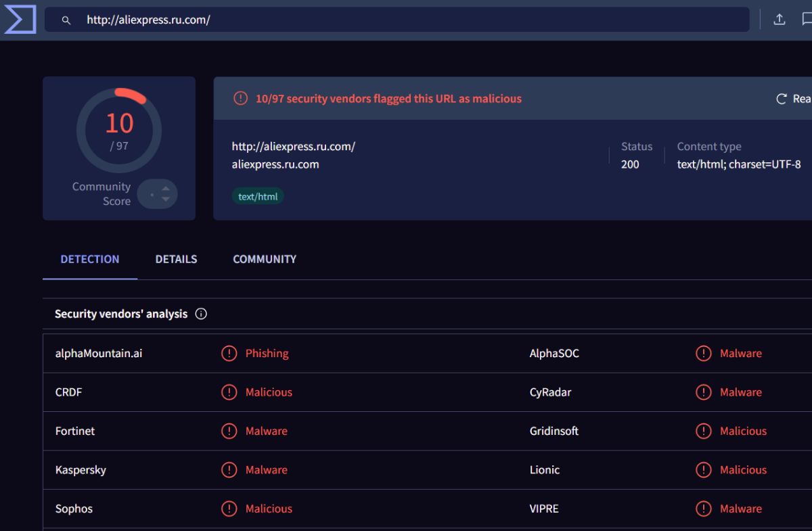Switch to the COMMUNITY tab
This screenshot has height=531, width=812.
click(x=265, y=259)
